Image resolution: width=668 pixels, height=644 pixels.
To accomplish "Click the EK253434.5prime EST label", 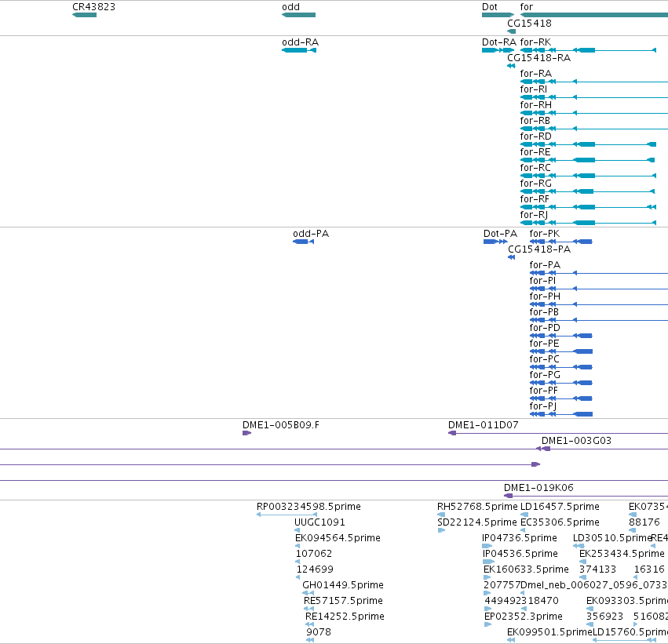I will (x=622, y=554).
